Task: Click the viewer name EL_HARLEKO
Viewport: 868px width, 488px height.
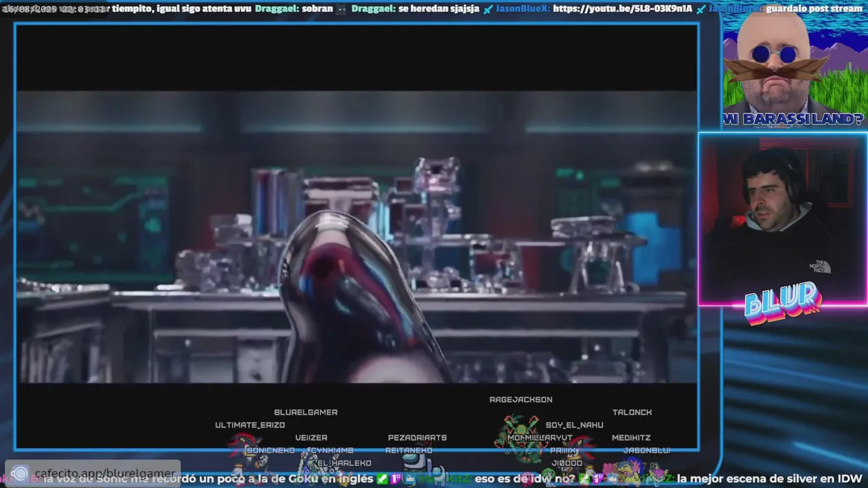Action: pyautogui.click(x=344, y=464)
